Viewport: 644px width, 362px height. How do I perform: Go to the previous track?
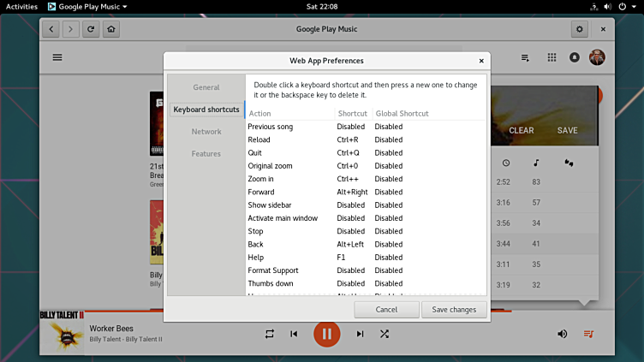point(294,334)
